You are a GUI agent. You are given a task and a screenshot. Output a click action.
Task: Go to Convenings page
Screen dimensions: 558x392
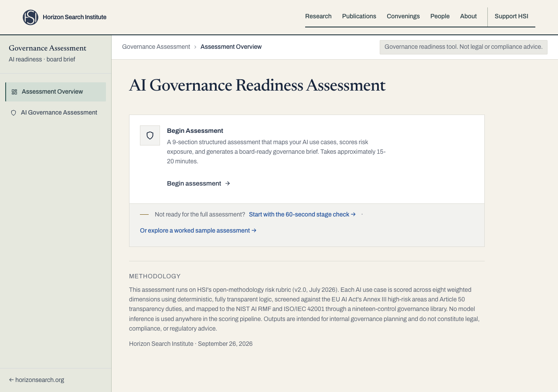(403, 16)
